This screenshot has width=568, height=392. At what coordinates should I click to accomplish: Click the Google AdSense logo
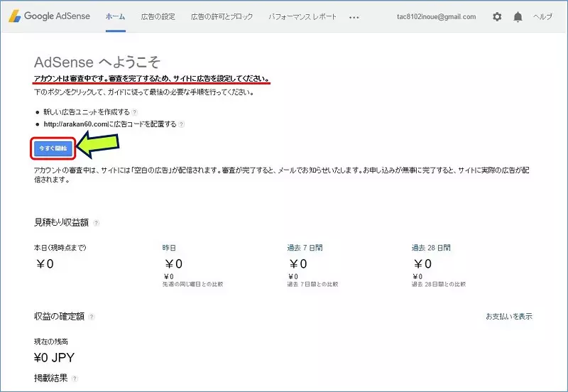click(50, 16)
